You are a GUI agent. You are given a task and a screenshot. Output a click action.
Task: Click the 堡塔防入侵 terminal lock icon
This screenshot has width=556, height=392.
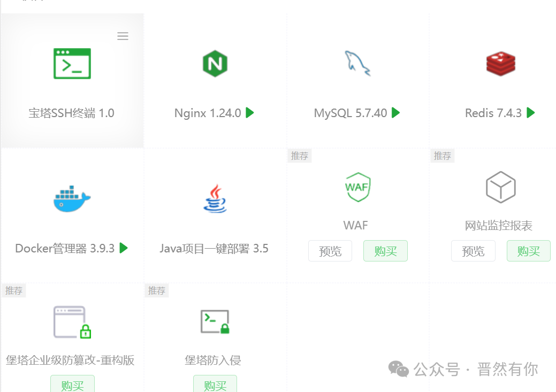point(215,322)
